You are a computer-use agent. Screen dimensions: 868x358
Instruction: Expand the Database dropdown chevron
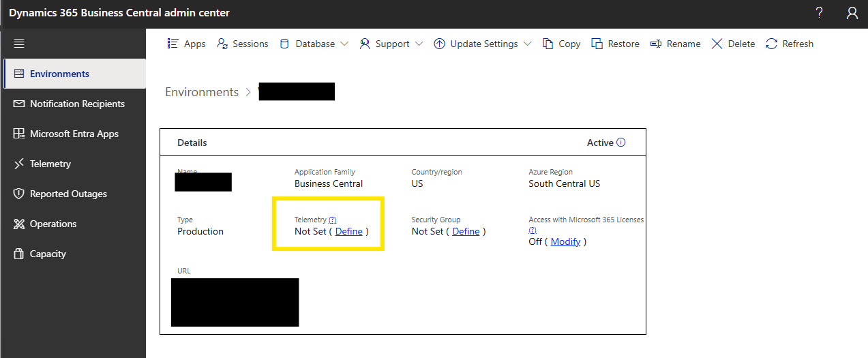(x=344, y=44)
